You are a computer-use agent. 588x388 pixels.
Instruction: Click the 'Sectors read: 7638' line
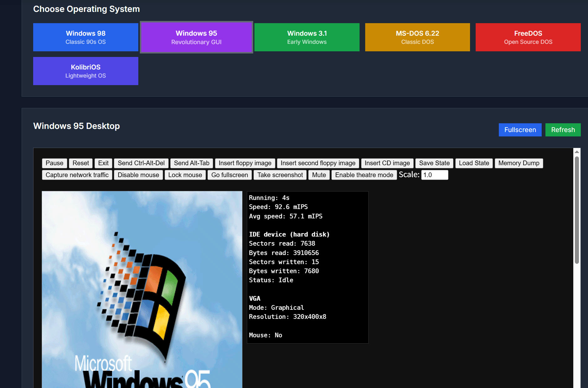point(282,243)
